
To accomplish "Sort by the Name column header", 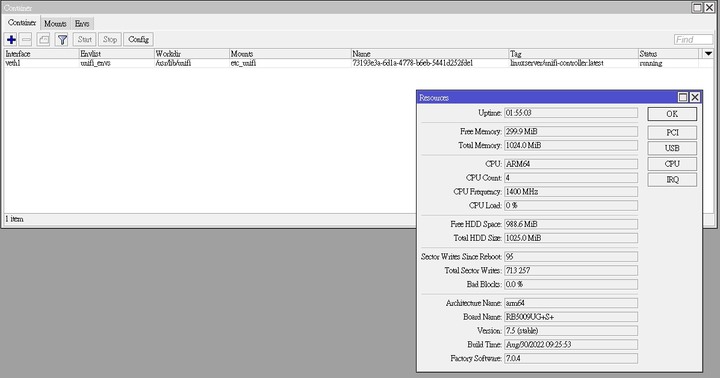I will pyautogui.click(x=430, y=54).
